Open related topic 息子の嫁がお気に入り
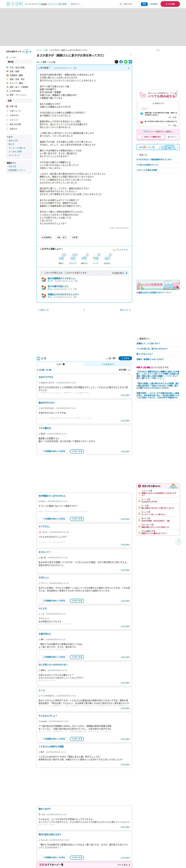Image resolution: width=186 pixels, height=868 pixels. (58, 286)
